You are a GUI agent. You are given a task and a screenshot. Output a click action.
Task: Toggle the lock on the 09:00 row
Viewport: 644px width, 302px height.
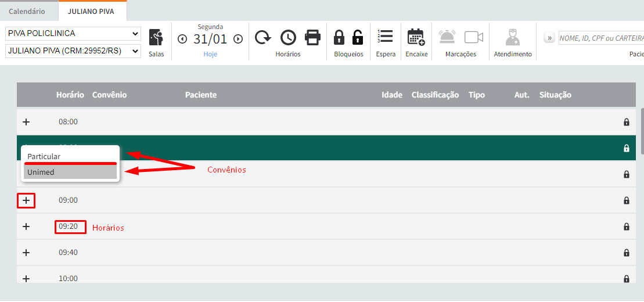pyautogui.click(x=626, y=200)
